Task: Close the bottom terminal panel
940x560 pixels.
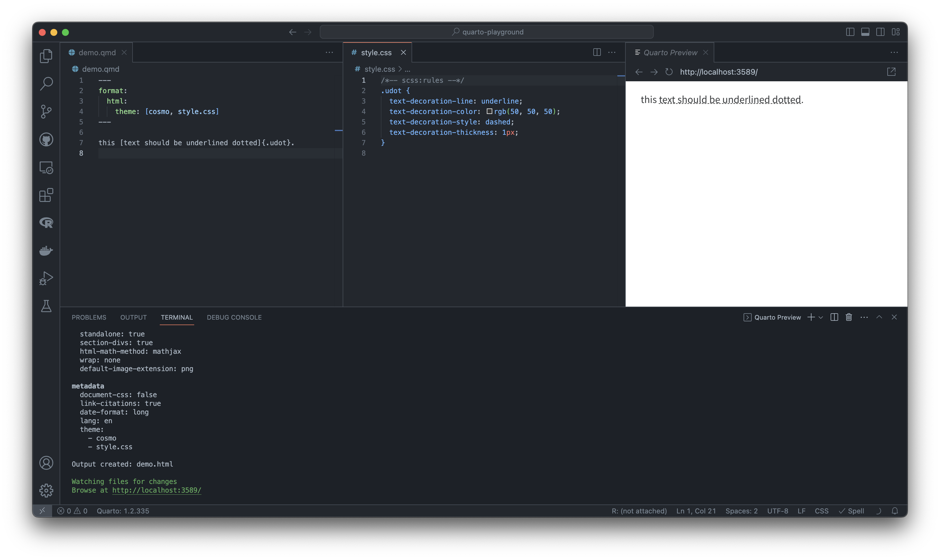Action: (x=894, y=317)
